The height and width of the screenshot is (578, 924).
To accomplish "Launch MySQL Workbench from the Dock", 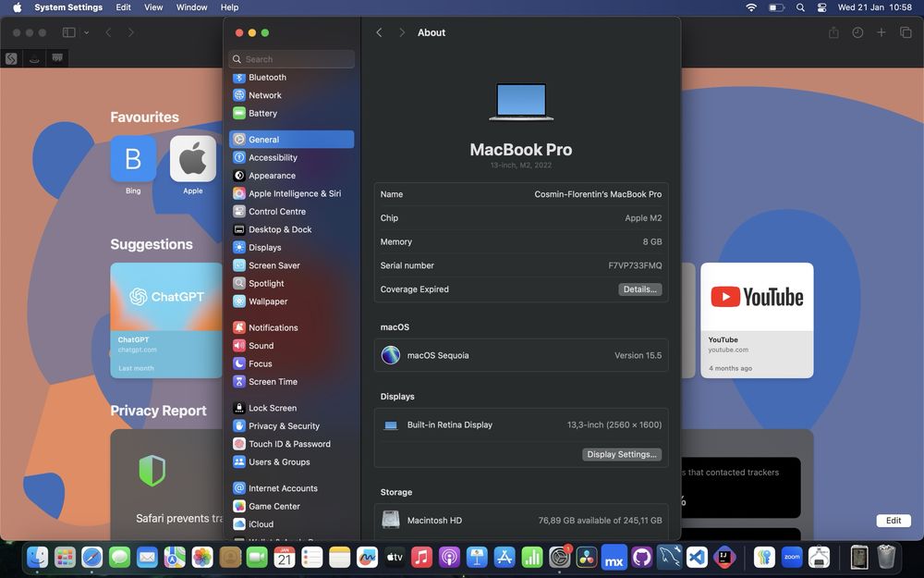I will pyautogui.click(x=669, y=557).
